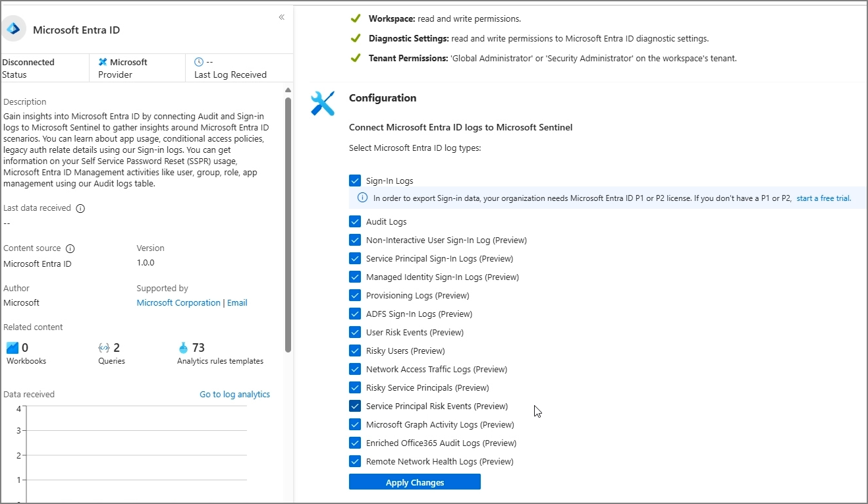Toggle Service Principal Risk Events checkbox
The image size is (868, 504).
tap(355, 406)
